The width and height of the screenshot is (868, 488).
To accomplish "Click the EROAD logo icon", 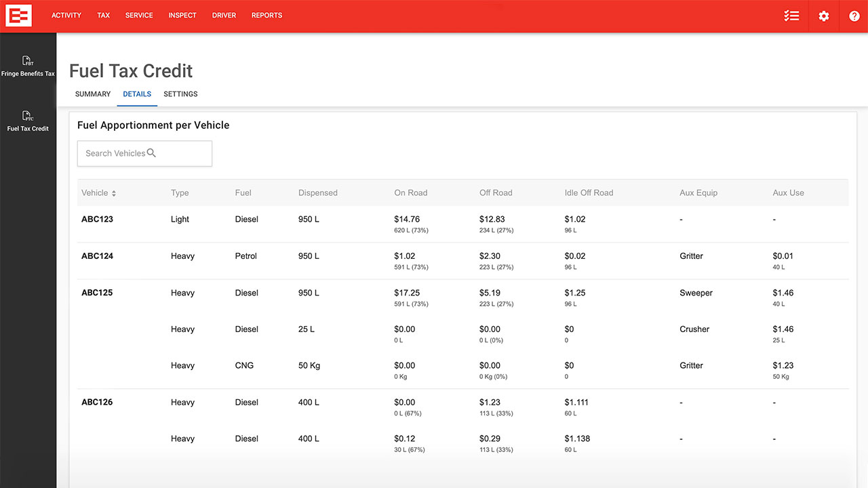I will [x=18, y=16].
